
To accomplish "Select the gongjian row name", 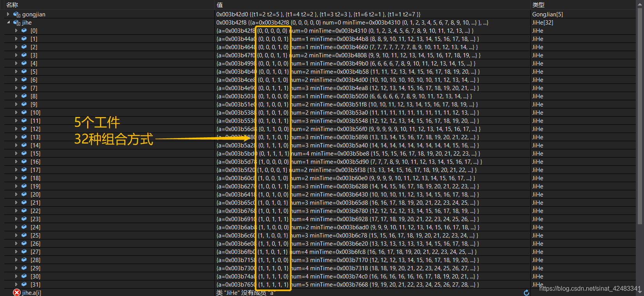I will pyautogui.click(x=34, y=14).
